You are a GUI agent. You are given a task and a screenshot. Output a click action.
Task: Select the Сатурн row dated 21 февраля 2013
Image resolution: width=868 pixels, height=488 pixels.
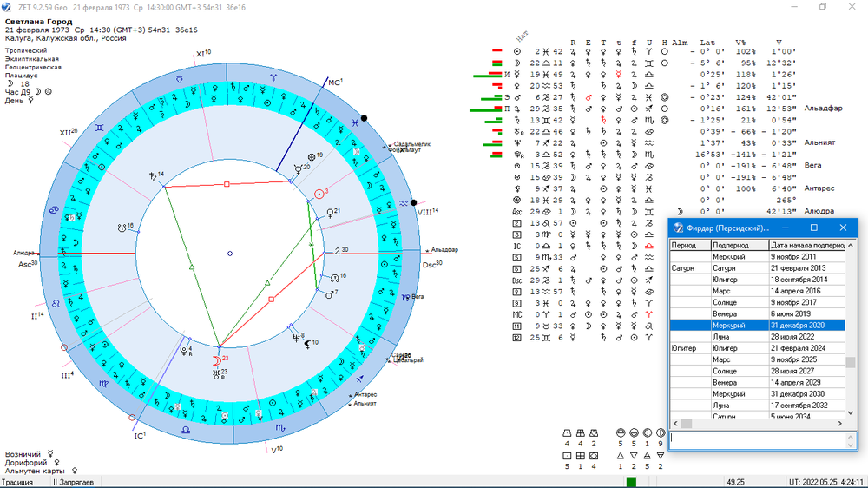[x=757, y=268]
